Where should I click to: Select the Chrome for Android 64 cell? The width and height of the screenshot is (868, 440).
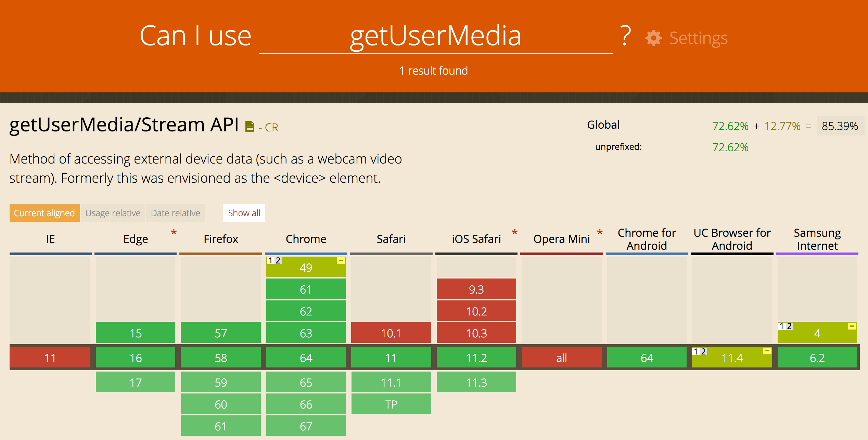(647, 358)
